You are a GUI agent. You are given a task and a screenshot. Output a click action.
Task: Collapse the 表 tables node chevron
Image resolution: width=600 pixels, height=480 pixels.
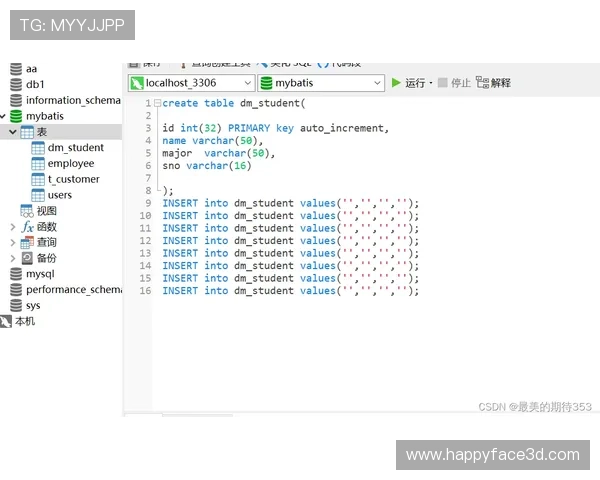pyautogui.click(x=13, y=132)
